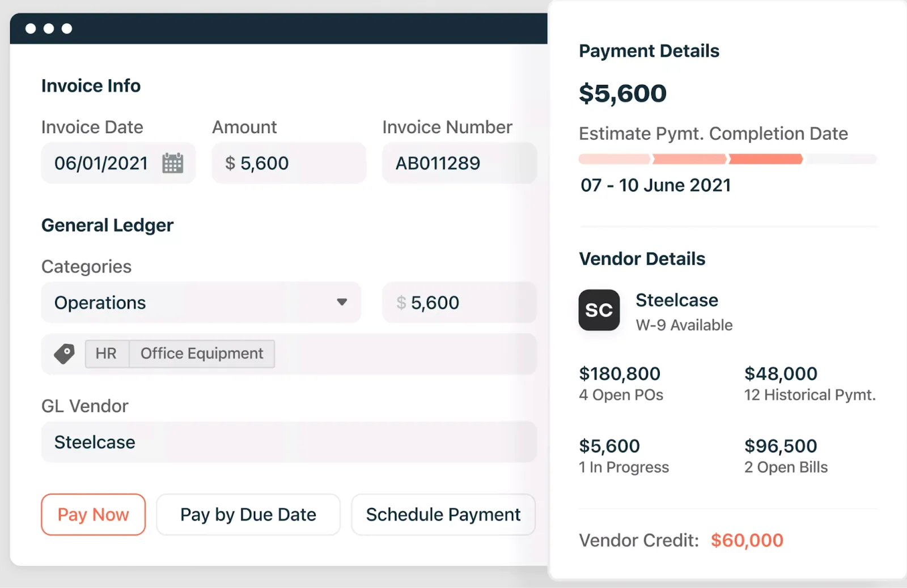Click the Amount label
907x588 pixels.
tap(244, 127)
